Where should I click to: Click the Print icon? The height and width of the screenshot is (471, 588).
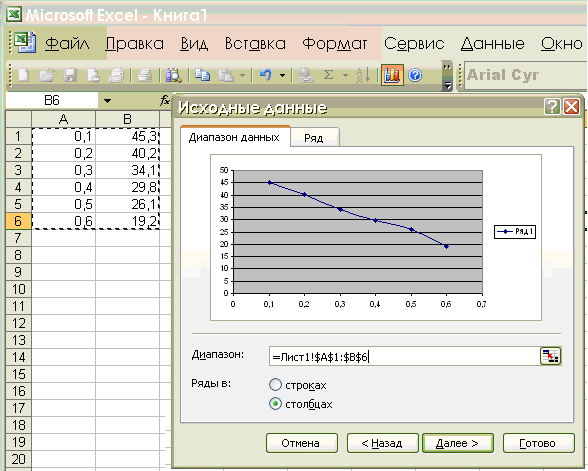144,75
